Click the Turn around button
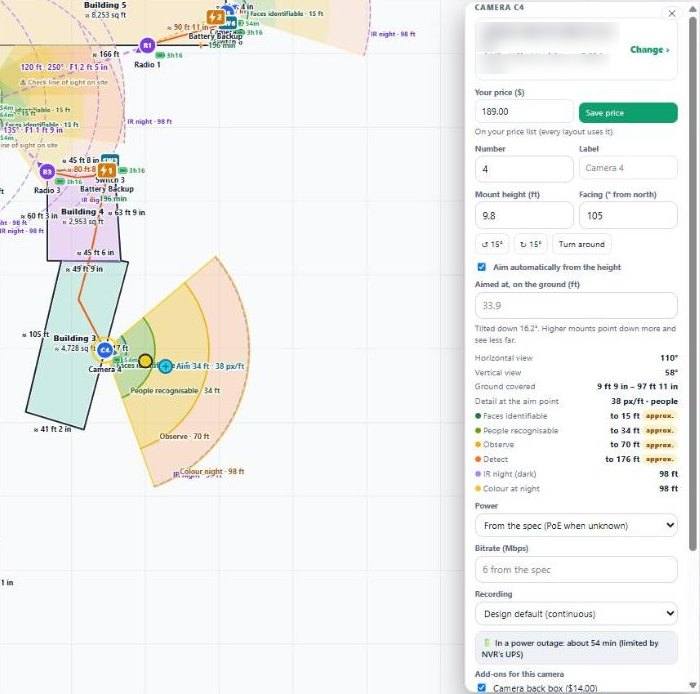 pos(582,244)
